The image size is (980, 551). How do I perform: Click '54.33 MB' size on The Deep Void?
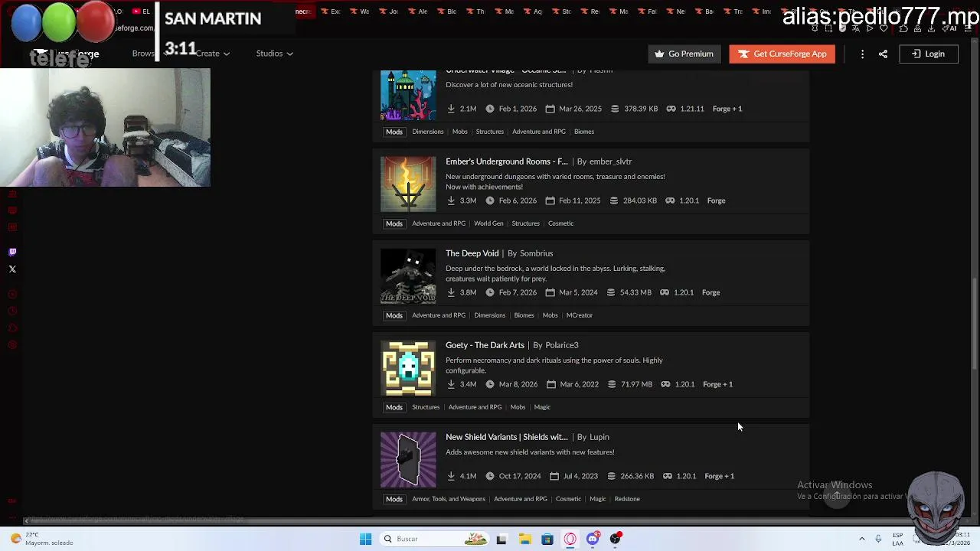pos(635,292)
